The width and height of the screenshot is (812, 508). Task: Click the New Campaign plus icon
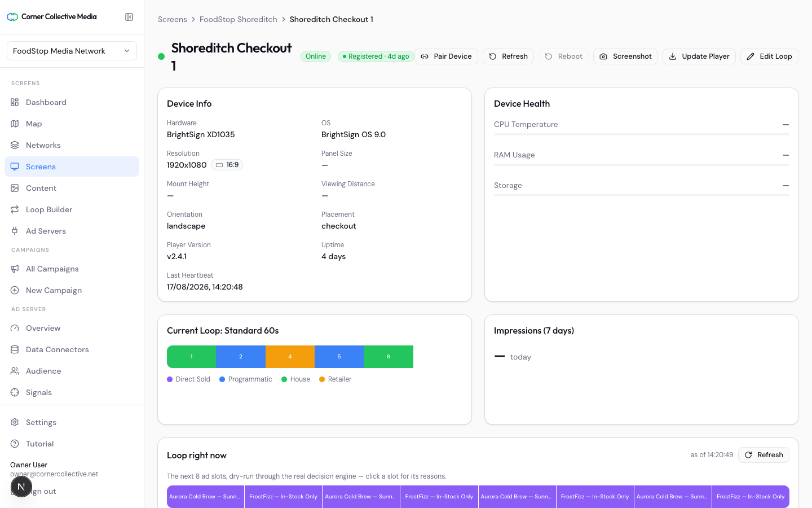point(15,290)
